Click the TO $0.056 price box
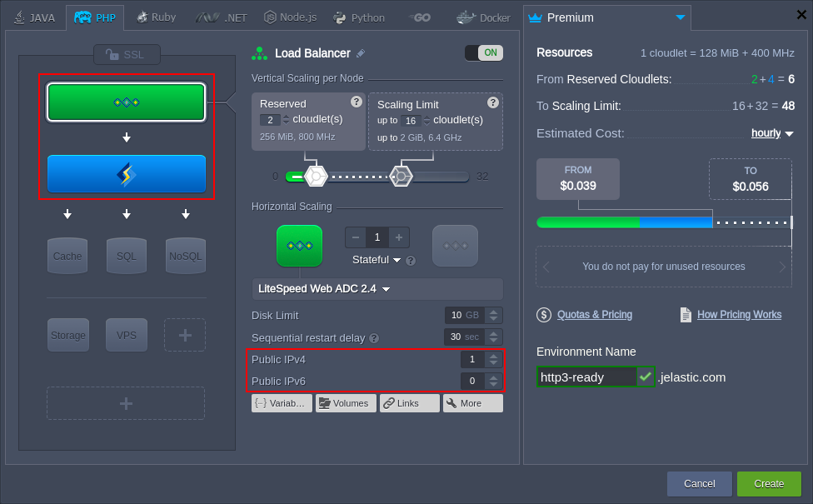The width and height of the screenshot is (813, 504). [751, 179]
